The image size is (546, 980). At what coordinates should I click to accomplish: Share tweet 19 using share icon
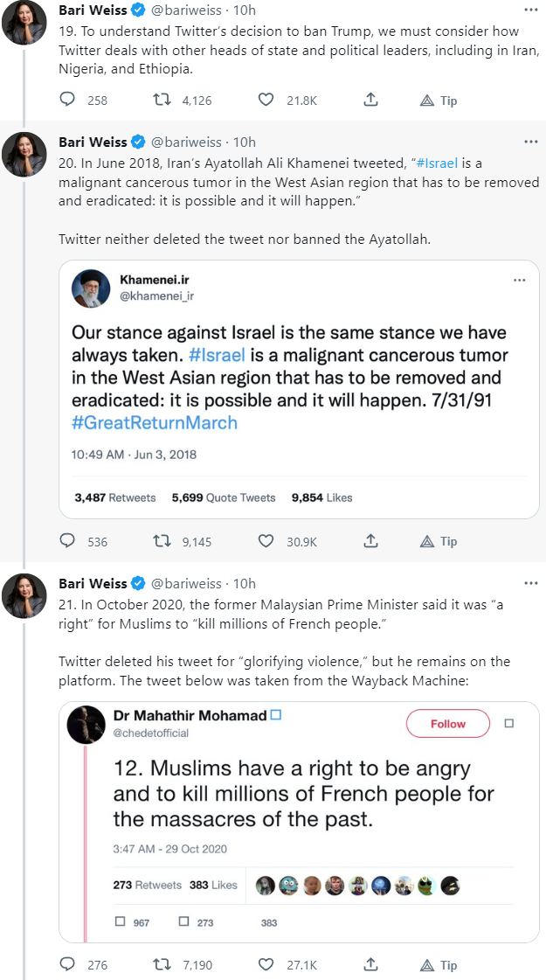[370, 101]
